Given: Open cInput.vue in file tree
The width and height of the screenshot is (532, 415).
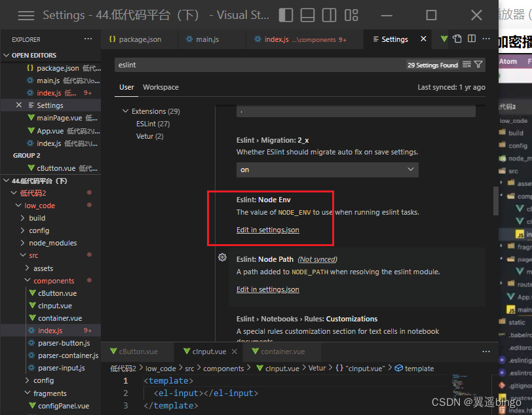Looking at the screenshot, I should pos(54,306).
